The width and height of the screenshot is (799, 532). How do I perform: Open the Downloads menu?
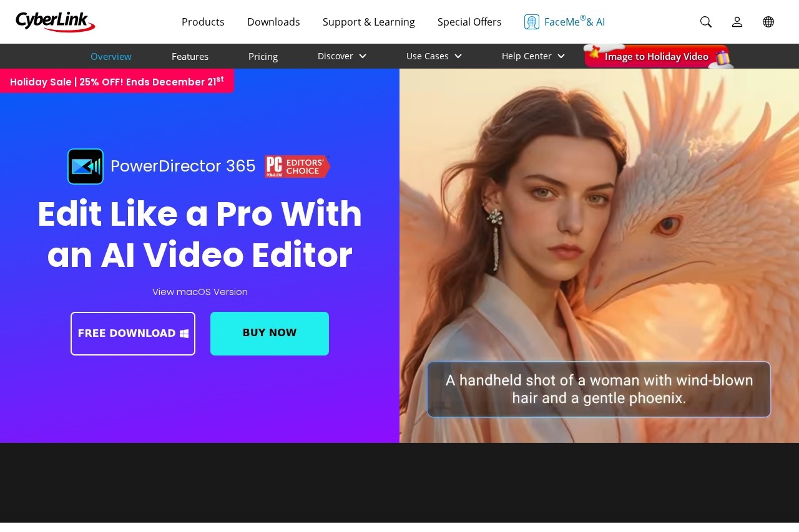tap(273, 22)
